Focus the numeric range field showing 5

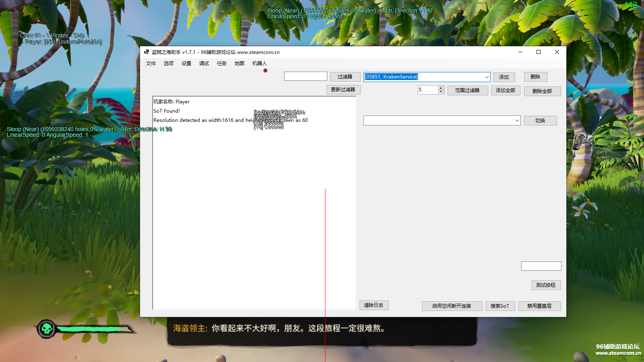(x=428, y=90)
